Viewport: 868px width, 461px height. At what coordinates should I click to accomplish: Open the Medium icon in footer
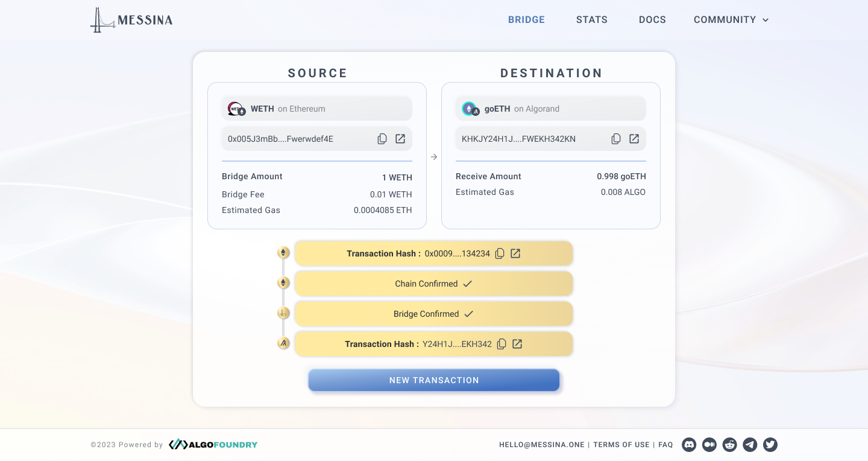709,445
